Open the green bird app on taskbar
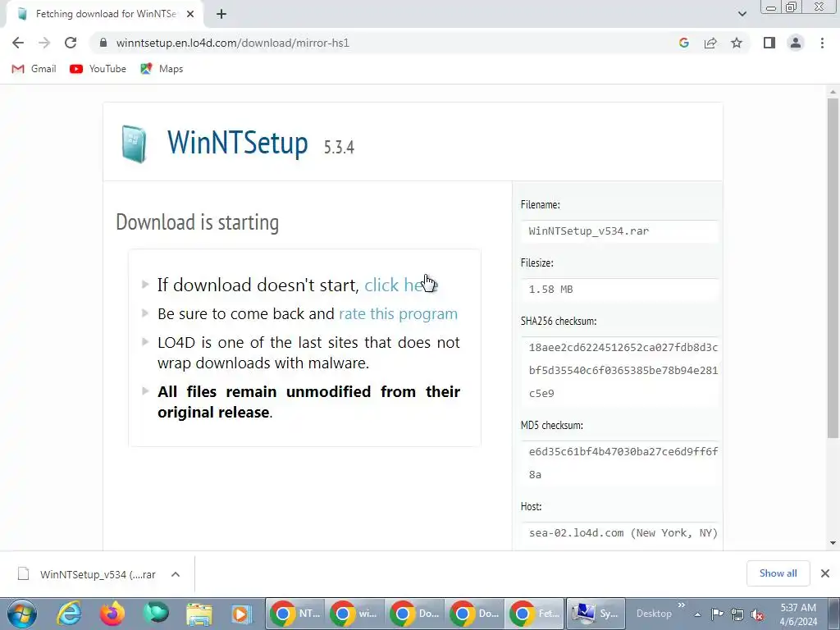Image resolution: width=840 pixels, height=630 pixels. click(155, 614)
